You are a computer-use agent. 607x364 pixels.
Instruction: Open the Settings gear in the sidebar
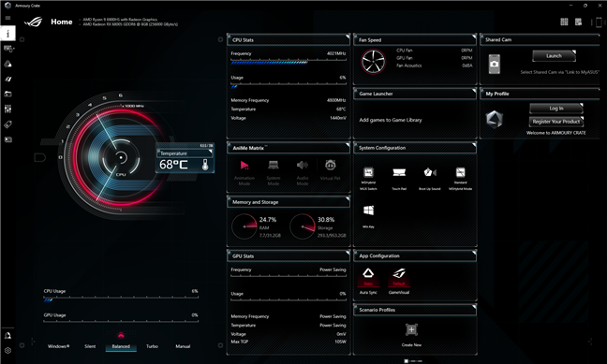pyautogui.click(x=7, y=351)
